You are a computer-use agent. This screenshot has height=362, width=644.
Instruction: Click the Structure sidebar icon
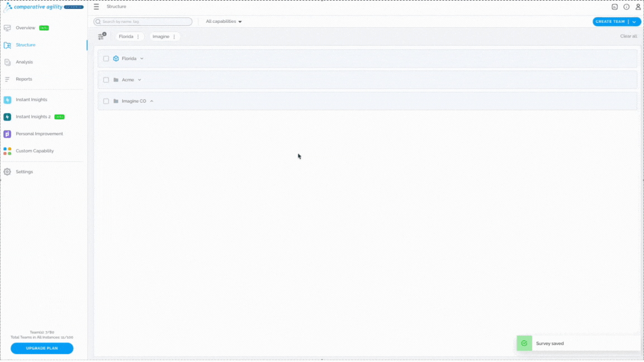pos(7,45)
